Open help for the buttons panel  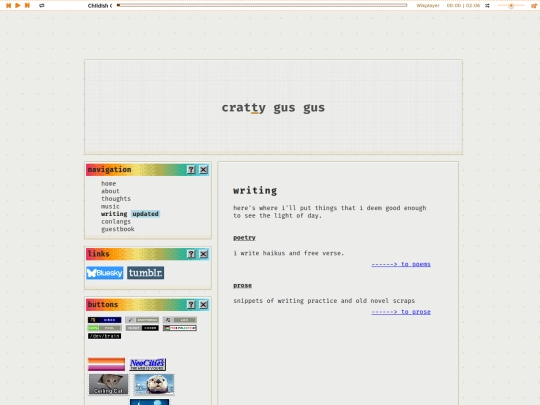click(x=191, y=304)
